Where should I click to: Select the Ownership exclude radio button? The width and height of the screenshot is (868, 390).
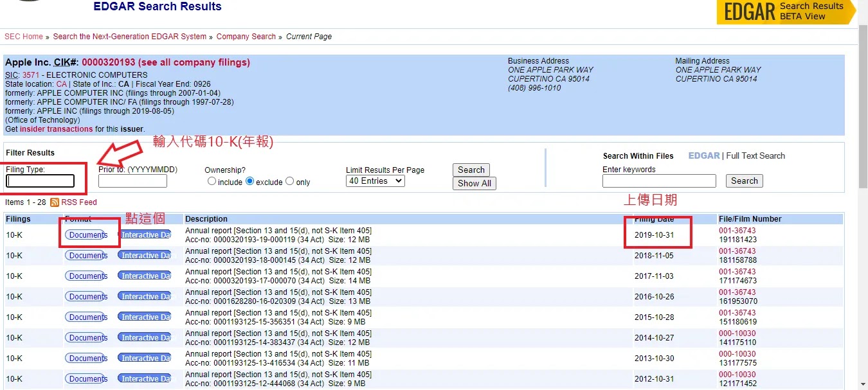250,182
